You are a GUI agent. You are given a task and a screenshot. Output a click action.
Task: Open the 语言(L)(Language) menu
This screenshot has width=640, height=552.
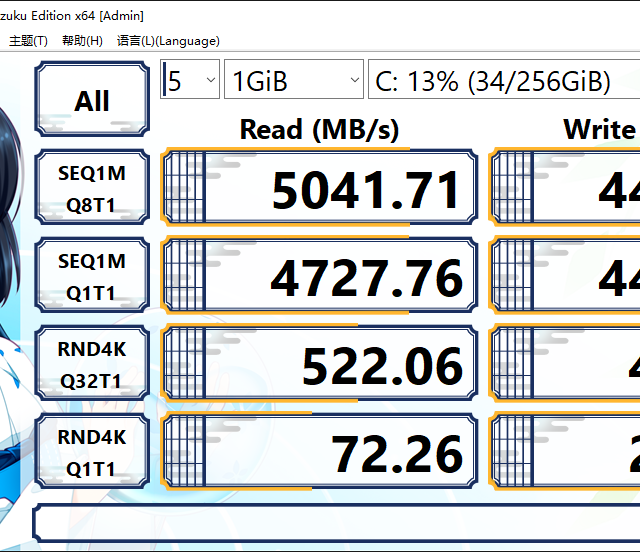(x=168, y=41)
